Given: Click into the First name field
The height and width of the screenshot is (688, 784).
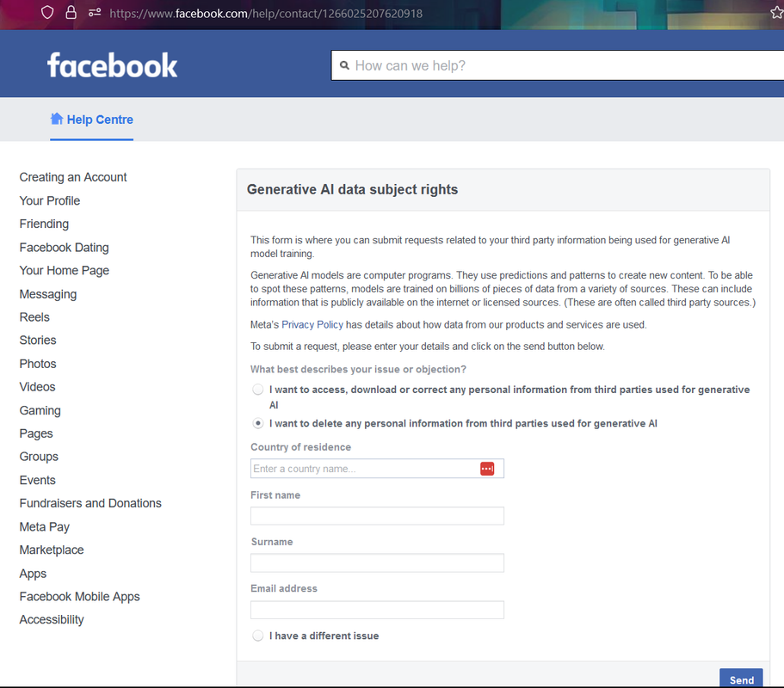Looking at the screenshot, I should (377, 516).
